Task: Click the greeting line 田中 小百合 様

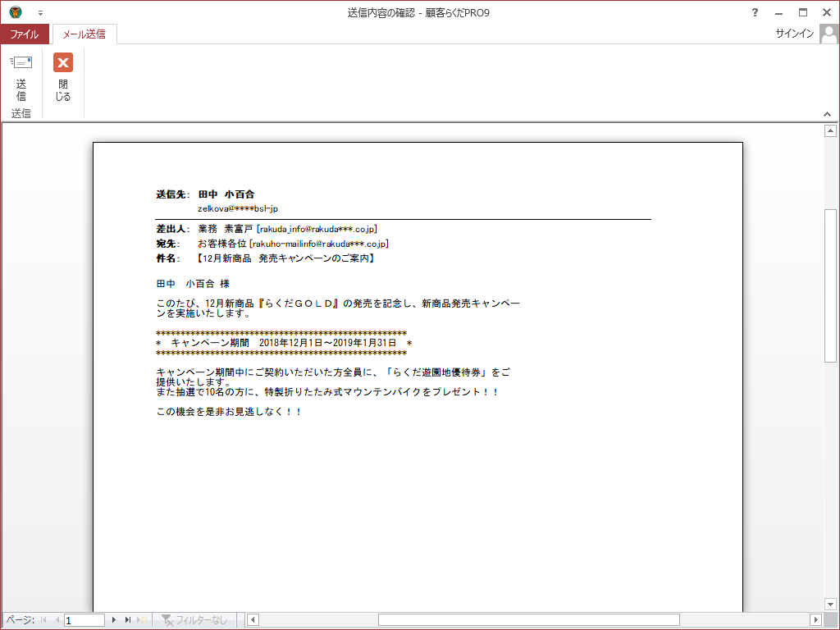Action: coord(193,284)
